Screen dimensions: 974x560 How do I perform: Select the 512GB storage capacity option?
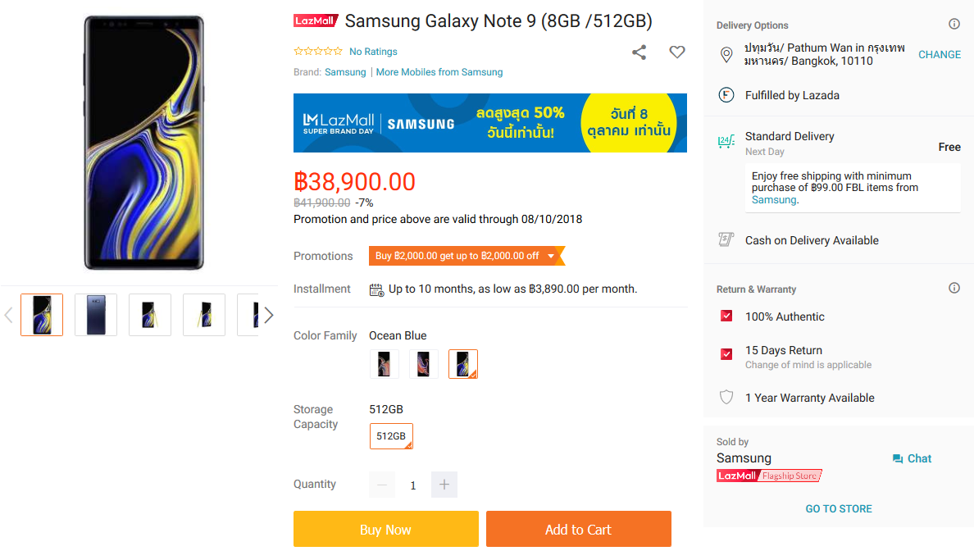[x=391, y=436]
